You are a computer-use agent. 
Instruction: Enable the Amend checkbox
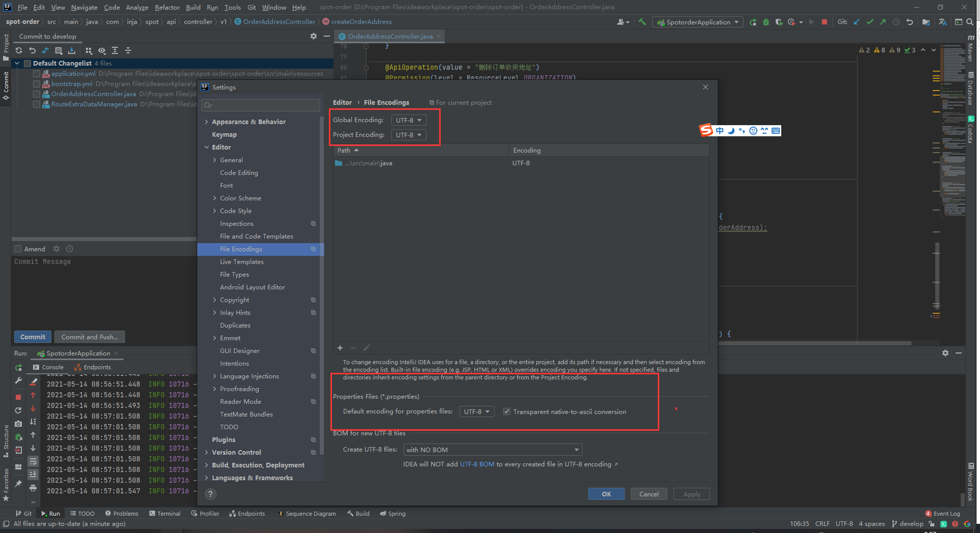coord(18,249)
